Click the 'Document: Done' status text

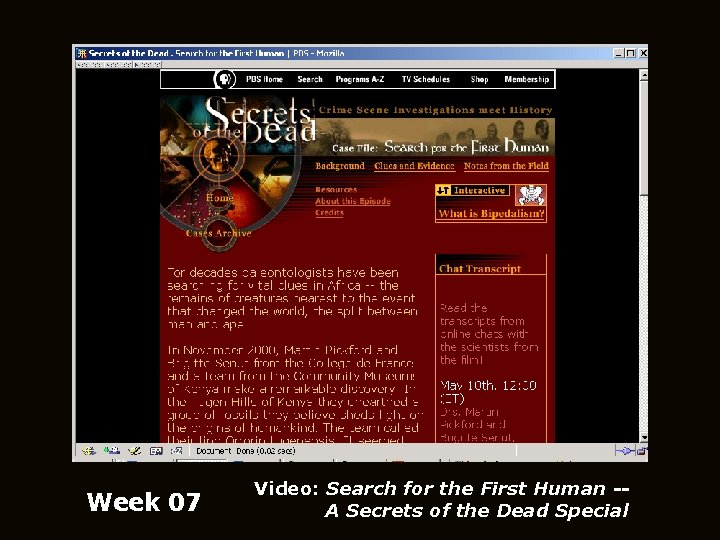(x=246, y=451)
